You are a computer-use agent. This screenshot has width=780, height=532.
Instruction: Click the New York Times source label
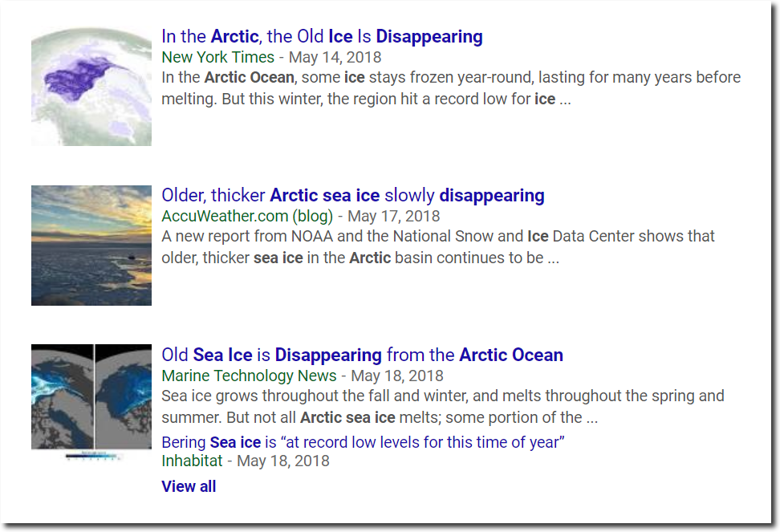tap(218, 57)
